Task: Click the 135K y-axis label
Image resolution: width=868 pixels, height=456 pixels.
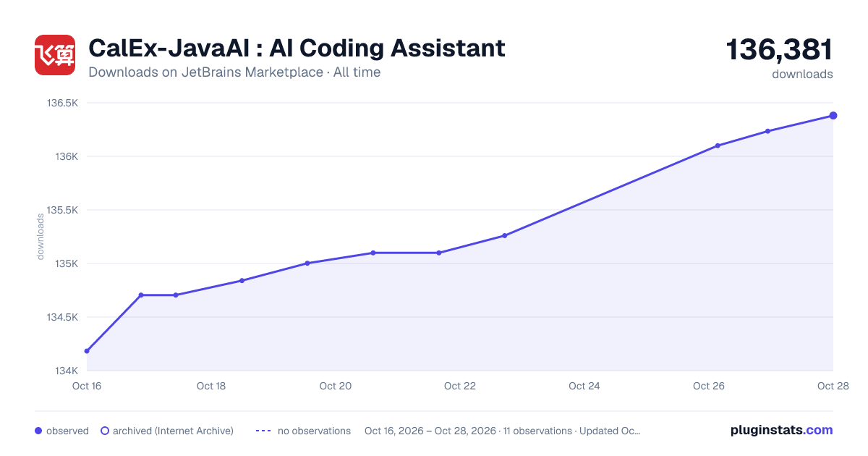Action: tap(67, 263)
